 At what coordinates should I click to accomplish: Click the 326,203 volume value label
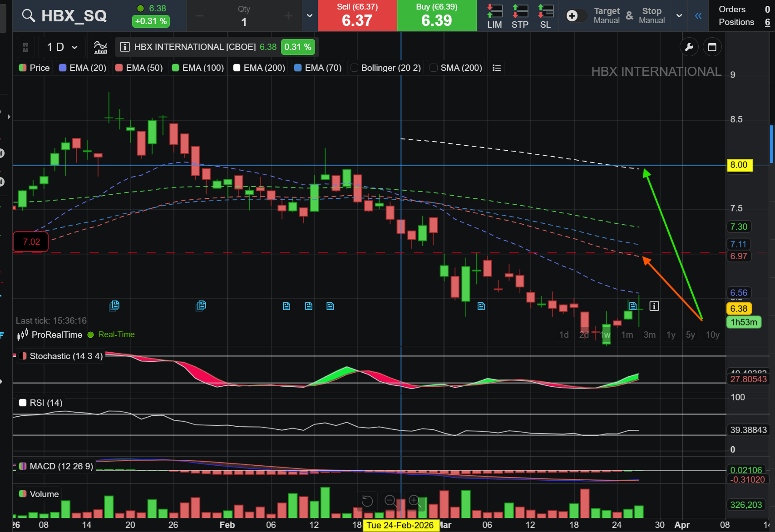tap(745, 505)
